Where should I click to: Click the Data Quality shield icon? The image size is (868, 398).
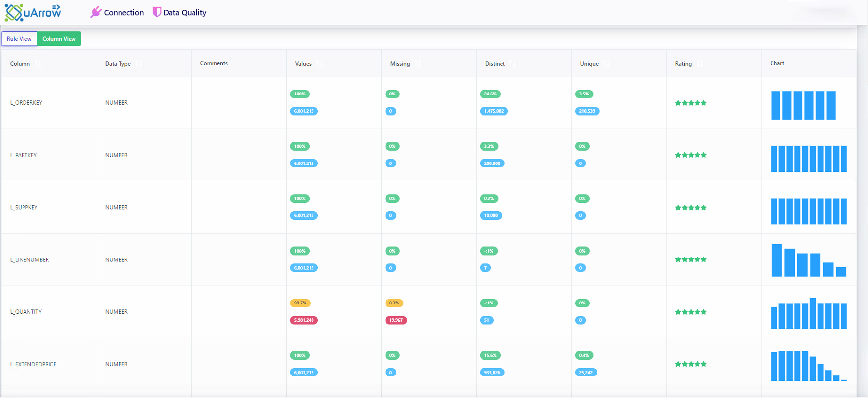(x=157, y=12)
